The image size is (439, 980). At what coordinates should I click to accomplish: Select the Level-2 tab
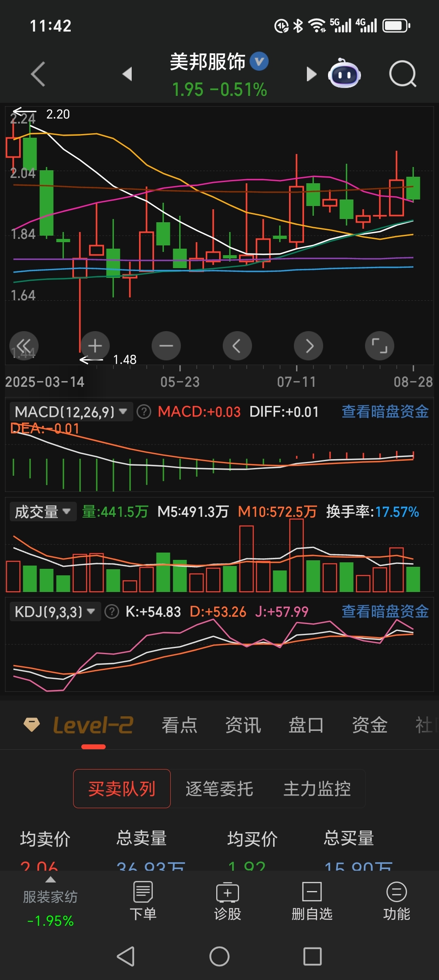click(x=93, y=725)
